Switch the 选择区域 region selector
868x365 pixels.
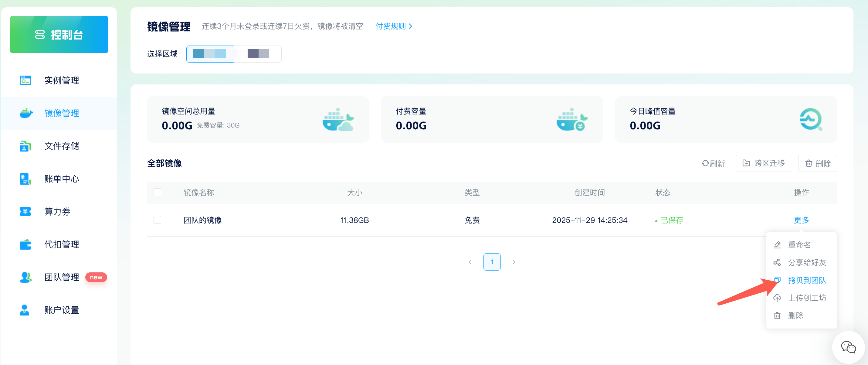258,54
